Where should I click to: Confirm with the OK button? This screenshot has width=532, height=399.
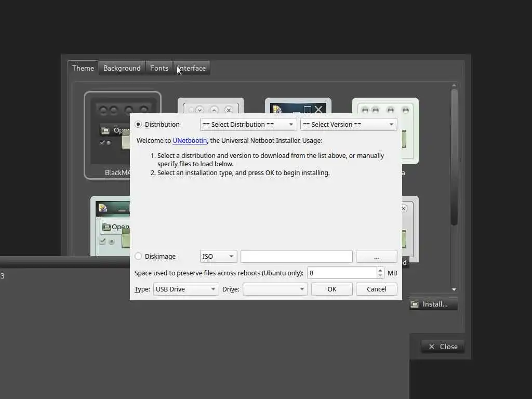coord(332,289)
